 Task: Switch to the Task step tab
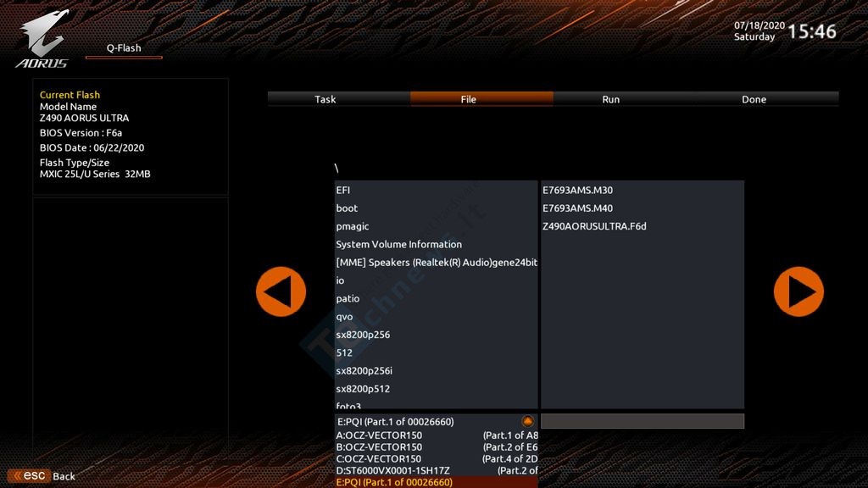(325, 99)
